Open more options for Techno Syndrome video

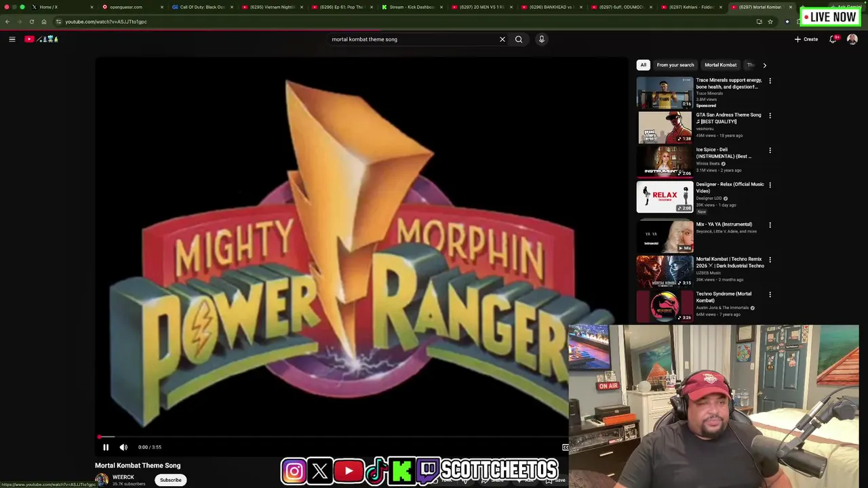tap(770, 295)
